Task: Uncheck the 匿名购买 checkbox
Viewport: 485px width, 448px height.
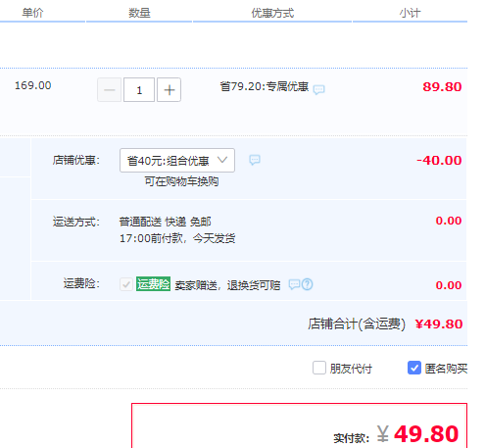Action: point(414,368)
